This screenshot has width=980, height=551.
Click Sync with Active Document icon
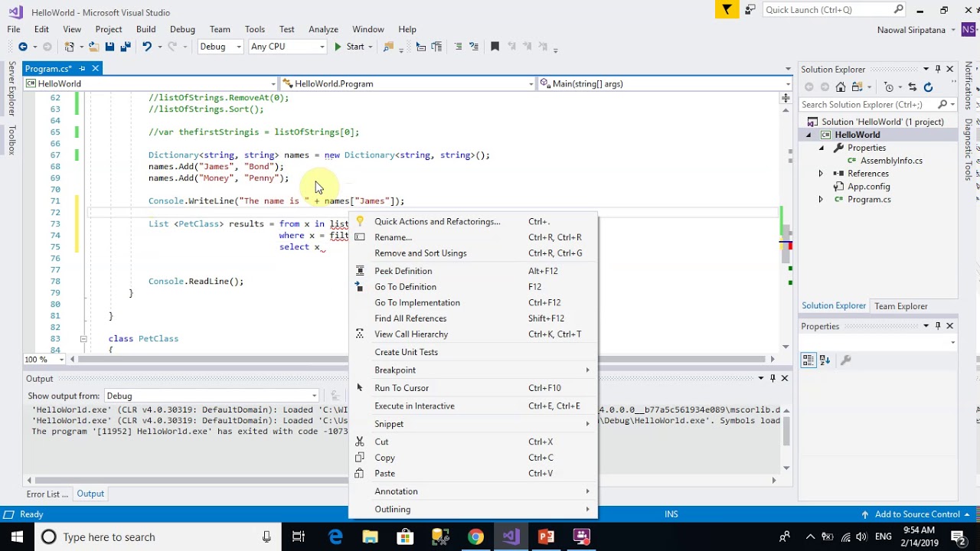tap(913, 87)
